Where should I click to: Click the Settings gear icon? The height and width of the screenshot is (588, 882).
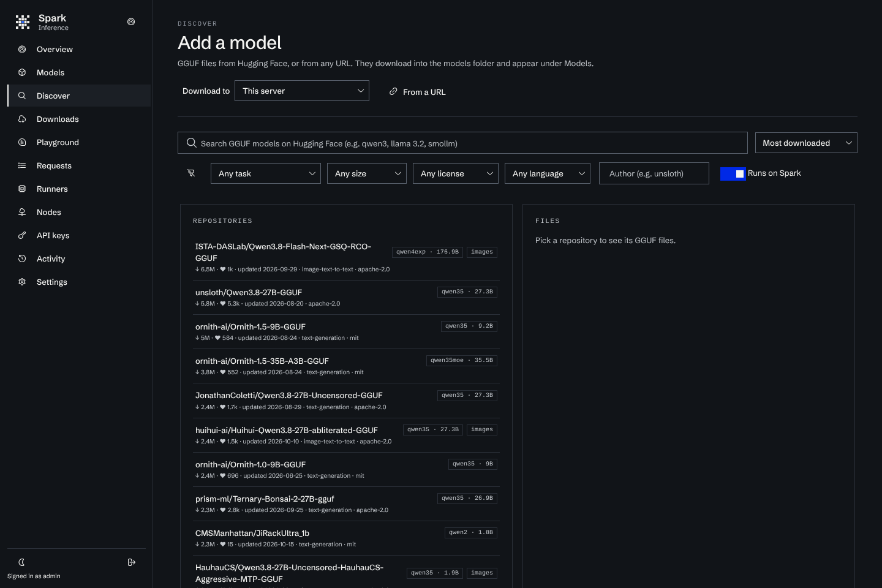(22, 282)
